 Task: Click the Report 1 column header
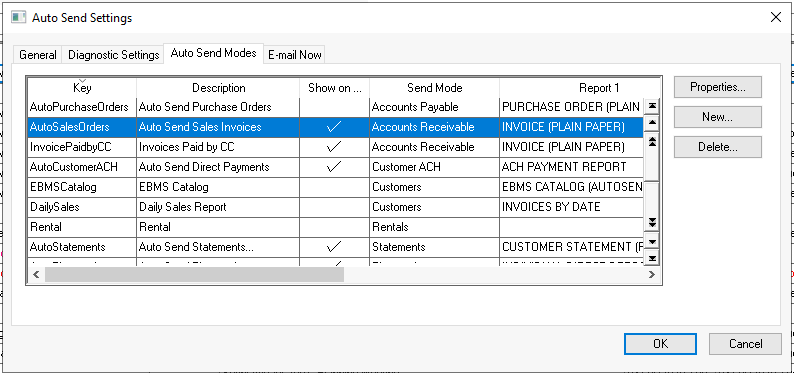coord(580,88)
